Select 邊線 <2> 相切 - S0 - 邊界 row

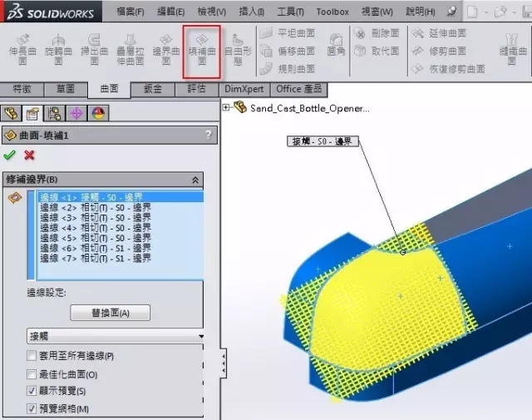(121, 207)
